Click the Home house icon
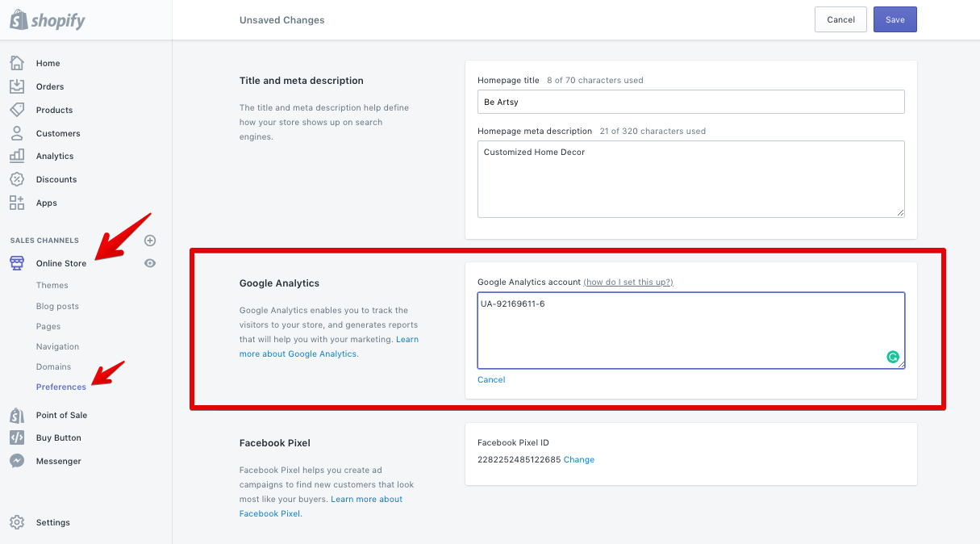980x544 pixels. [x=17, y=63]
